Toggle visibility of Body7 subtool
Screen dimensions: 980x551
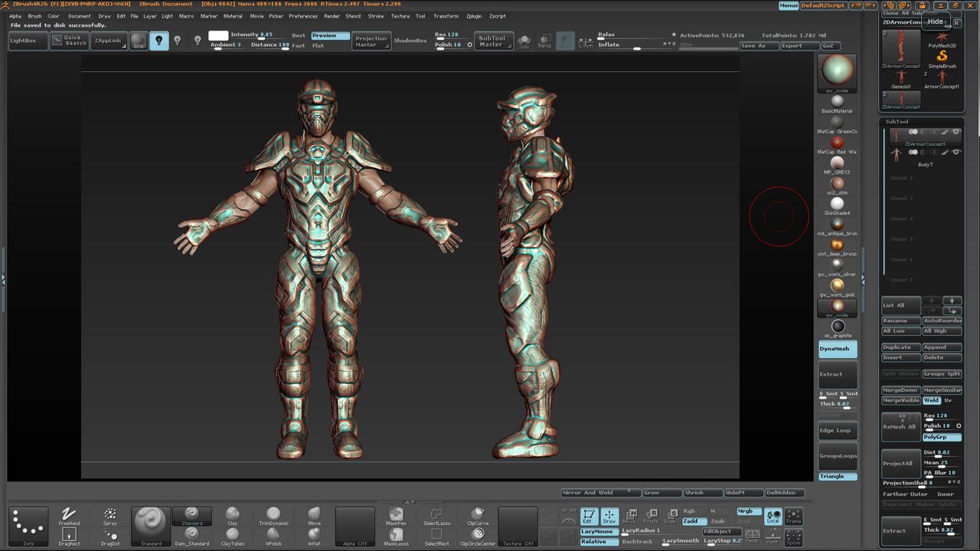click(955, 152)
